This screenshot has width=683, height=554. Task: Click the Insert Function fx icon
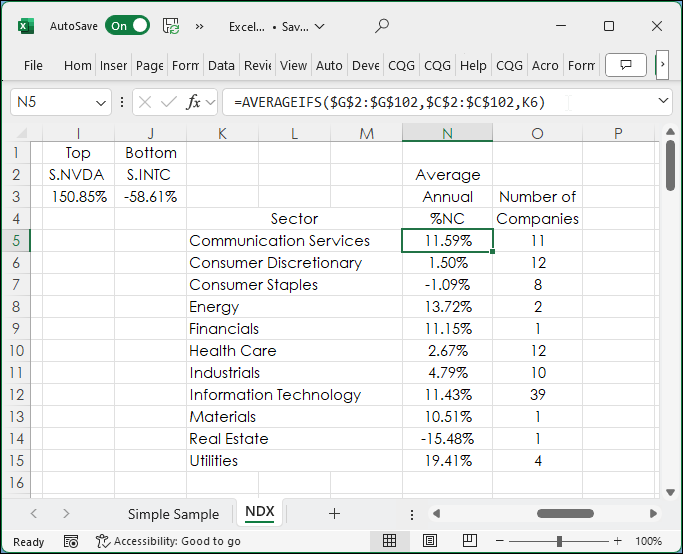(x=193, y=102)
